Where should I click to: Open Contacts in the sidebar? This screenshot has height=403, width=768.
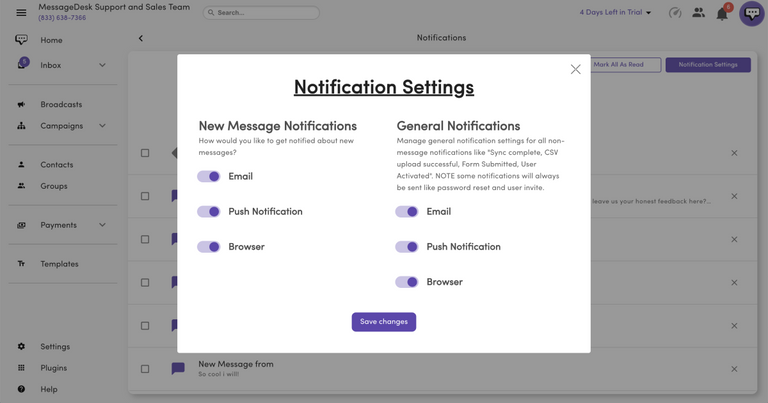point(57,165)
